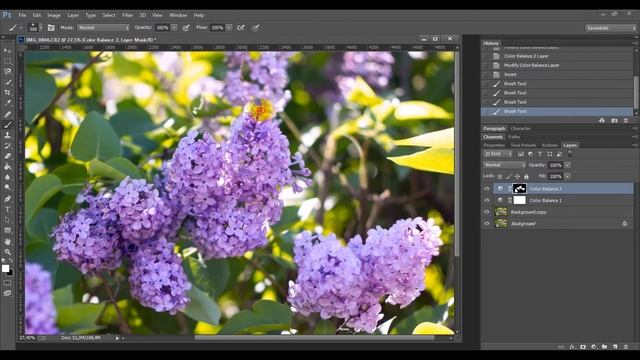The width and height of the screenshot is (640, 360).
Task: Toggle lock all for the layer
Action: click(527, 176)
